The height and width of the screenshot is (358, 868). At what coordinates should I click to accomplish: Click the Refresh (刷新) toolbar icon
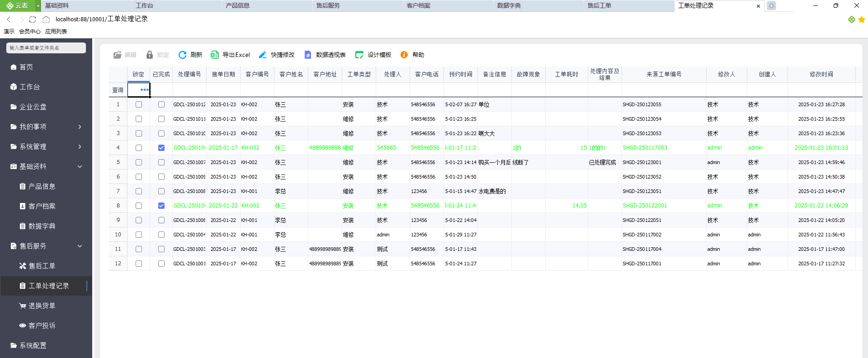(x=183, y=55)
